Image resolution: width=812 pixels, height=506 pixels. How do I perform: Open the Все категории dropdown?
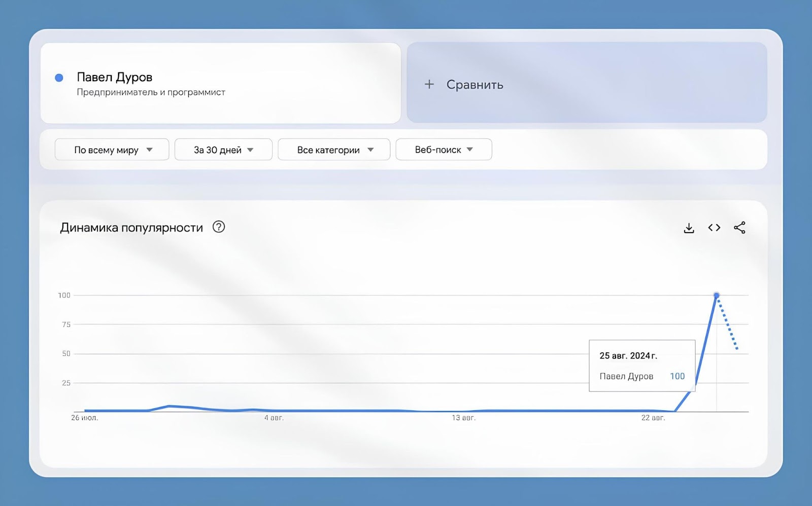pyautogui.click(x=334, y=150)
